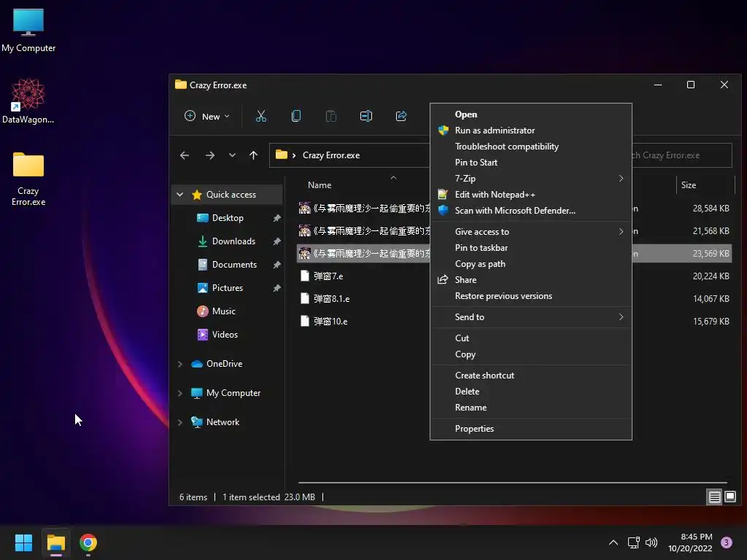Select Pin to taskbar
Screen dimensions: 747x560
click(531, 248)
